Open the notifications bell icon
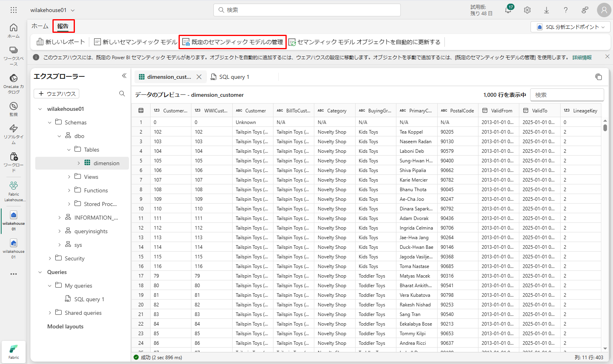 (x=508, y=10)
